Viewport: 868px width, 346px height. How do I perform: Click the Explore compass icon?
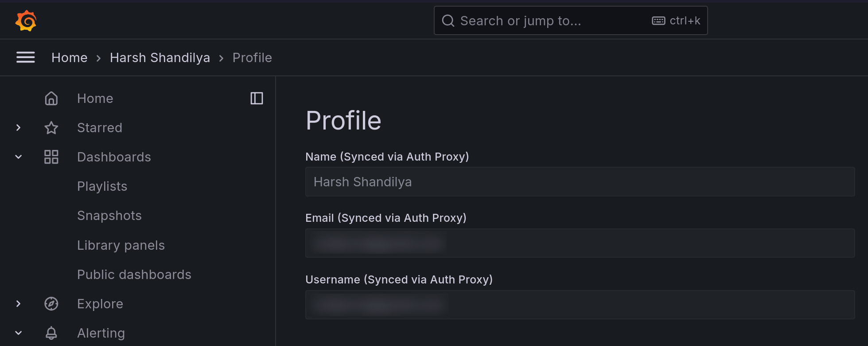tap(51, 304)
